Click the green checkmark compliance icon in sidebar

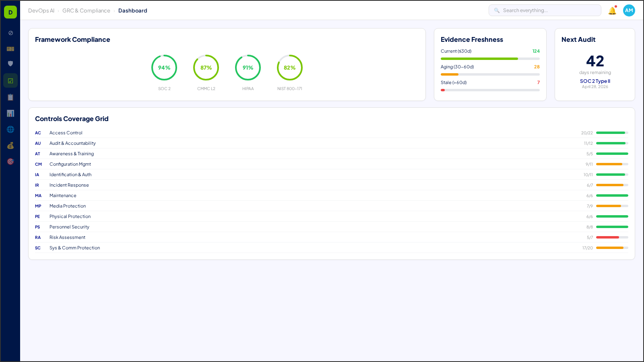tap(10, 80)
